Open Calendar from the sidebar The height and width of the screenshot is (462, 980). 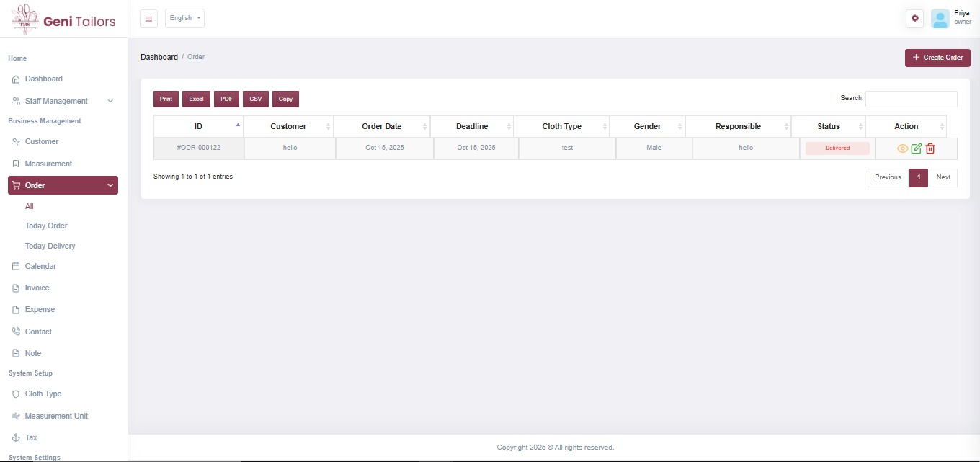[x=40, y=266]
